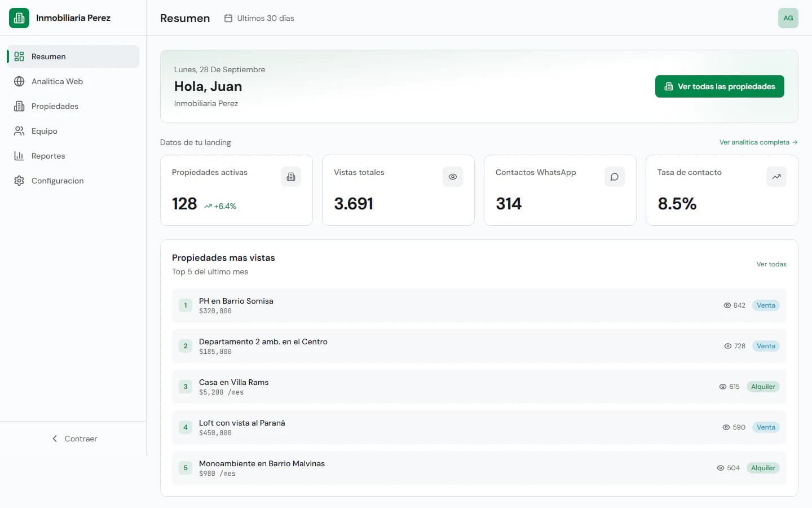Select Equipo in the sidebar
This screenshot has width=812, height=508.
click(x=73, y=131)
